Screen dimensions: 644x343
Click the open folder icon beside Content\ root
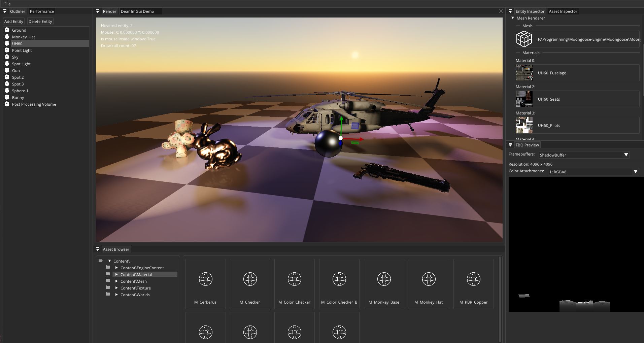click(x=101, y=261)
